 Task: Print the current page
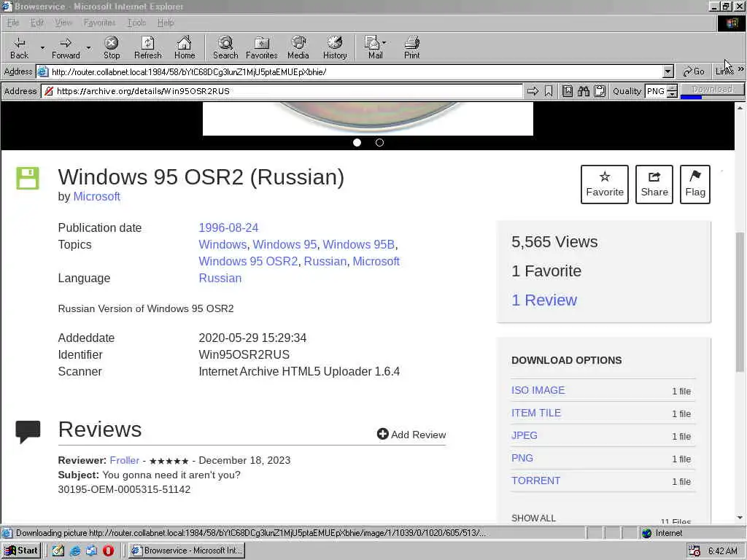point(411,47)
